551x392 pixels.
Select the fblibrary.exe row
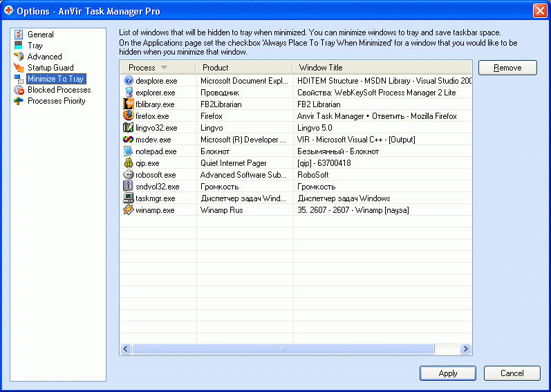(x=296, y=104)
